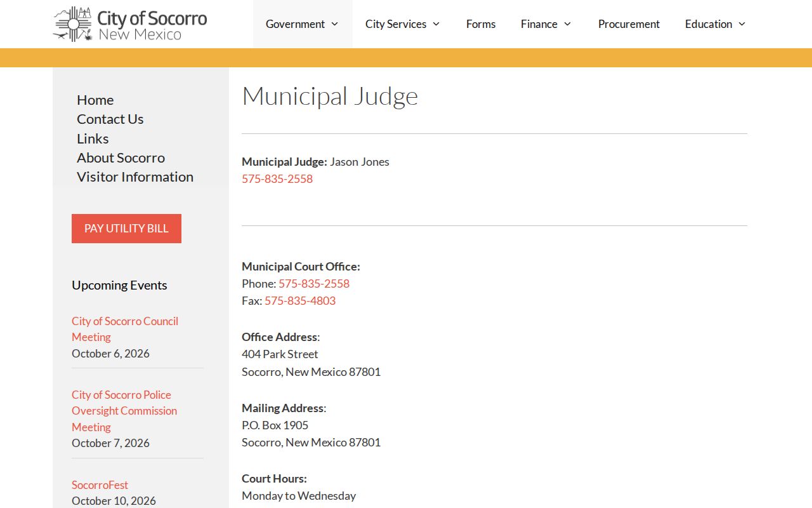The height and width of the screenshot is (508, 812).
Task: Open the Contact Us sidebar link
Action: pos(110,119)
